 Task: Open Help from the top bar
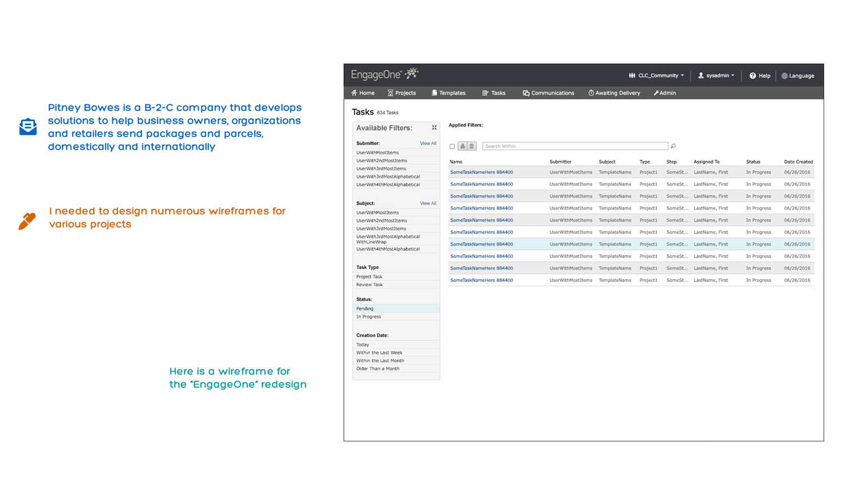760,76
